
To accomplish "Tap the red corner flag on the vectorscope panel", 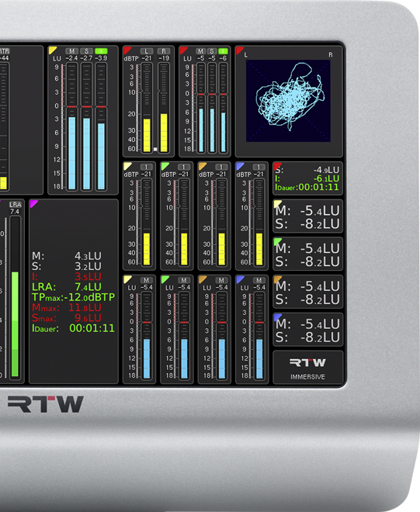I will click(239, 50).
